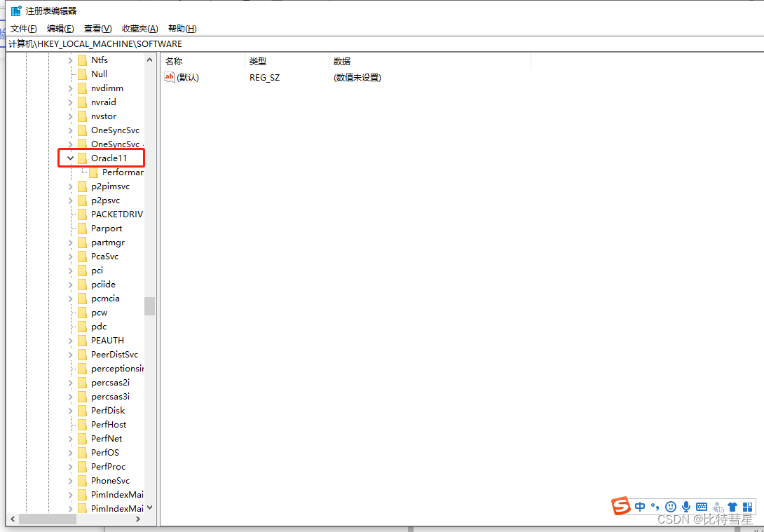The width and height of the screenshot is (764, 532).
Task: Expand the partmgr key
Action: [x=70, y=243]
